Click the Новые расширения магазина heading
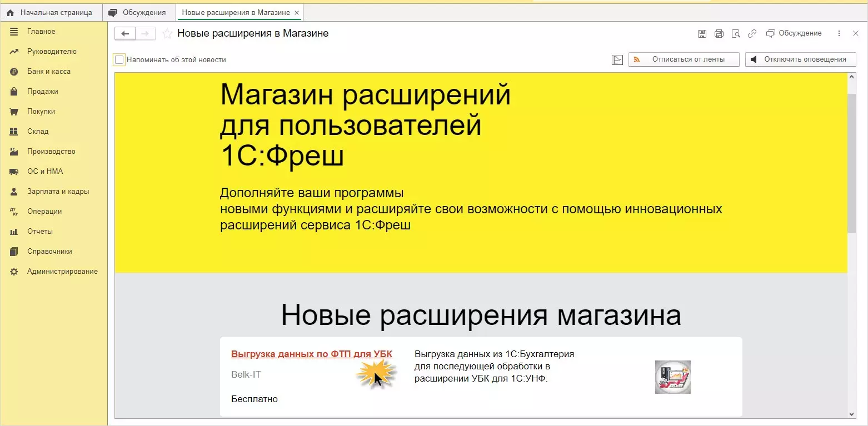This screenshot has height=426, width=868. pos(481,315)
